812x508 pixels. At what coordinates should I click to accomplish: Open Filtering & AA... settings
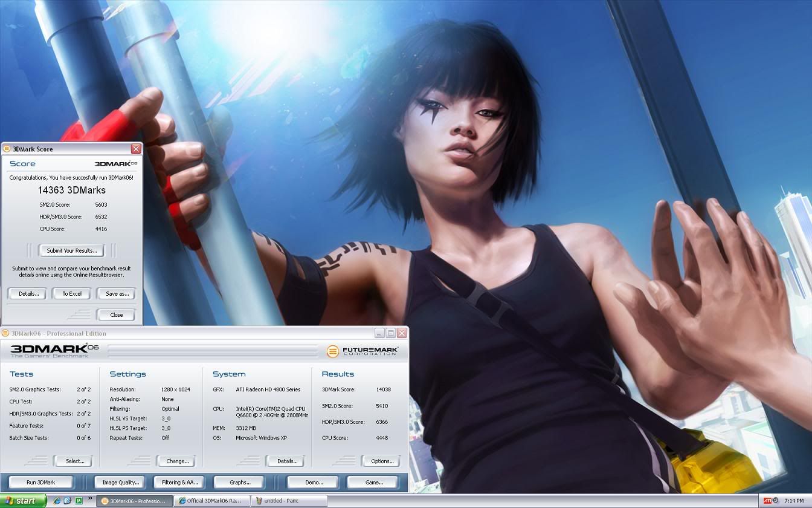[x=179, y=482]
